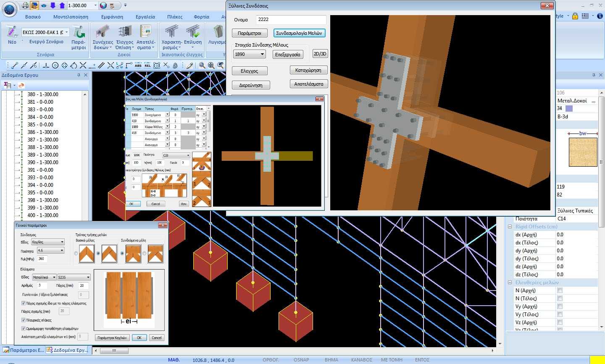Collapse the Rigid Offsets (cm) section

coord(510,227)
